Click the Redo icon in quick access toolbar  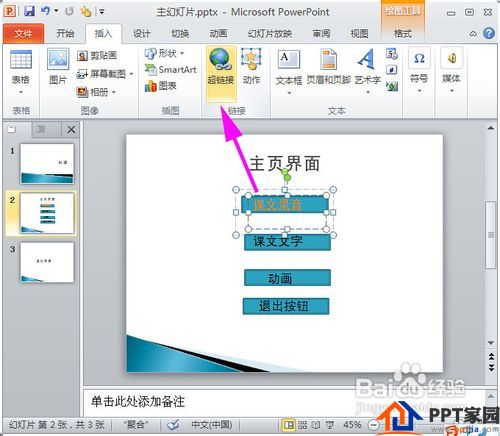click(69, 12)
